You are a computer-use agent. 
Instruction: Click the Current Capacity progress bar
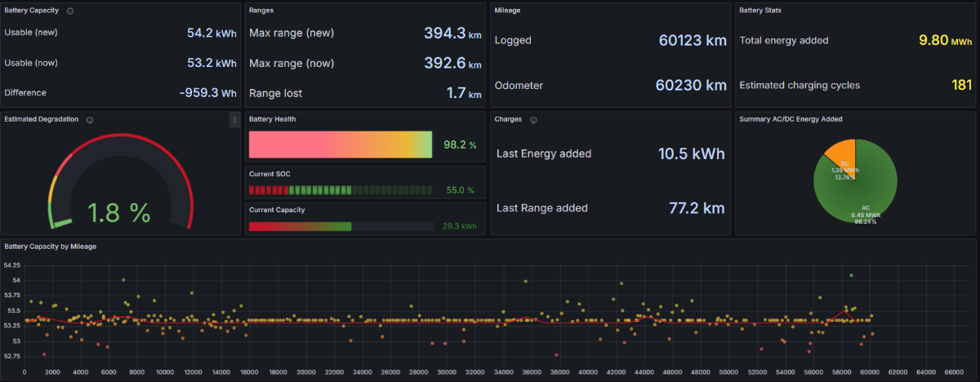[x=340, y=226]
